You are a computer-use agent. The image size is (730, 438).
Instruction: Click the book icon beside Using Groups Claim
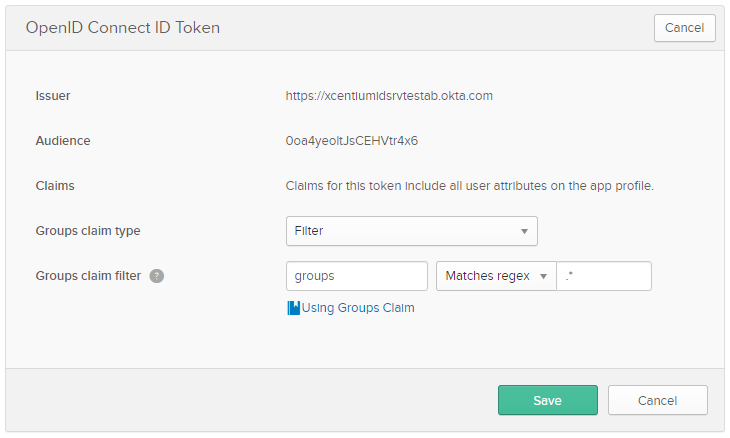point(293,308)
